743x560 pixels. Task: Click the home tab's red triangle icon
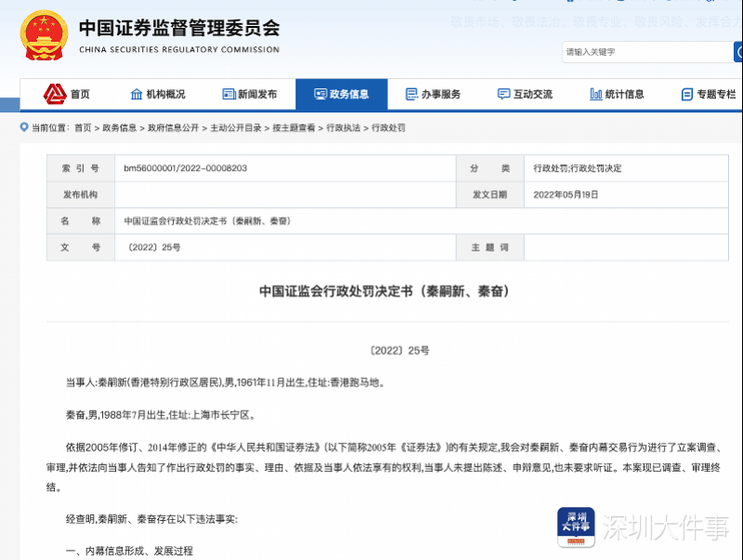click(x=55, y=94)
